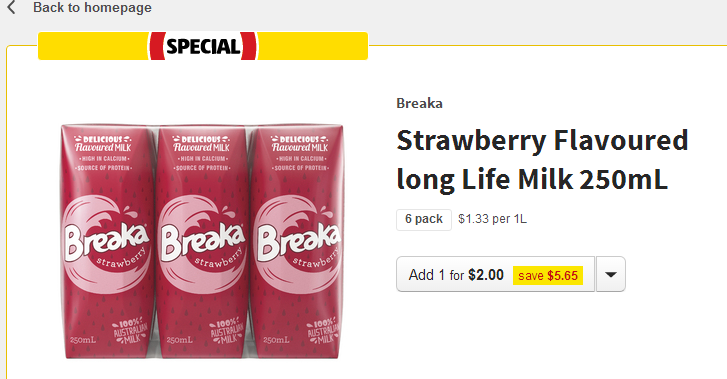This screenshot has width=727, height=379.
Task: Click the 250mL label on the left carton
Action: 83,340
